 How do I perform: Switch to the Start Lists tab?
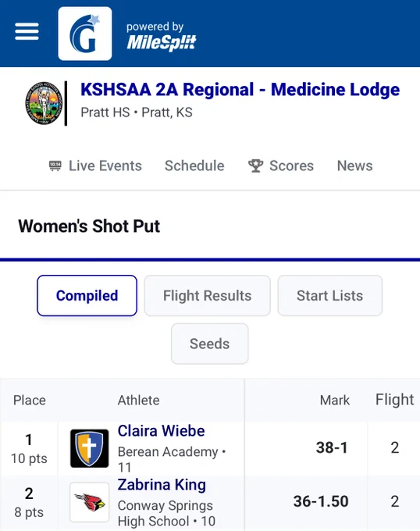click(x=330, y=296)
